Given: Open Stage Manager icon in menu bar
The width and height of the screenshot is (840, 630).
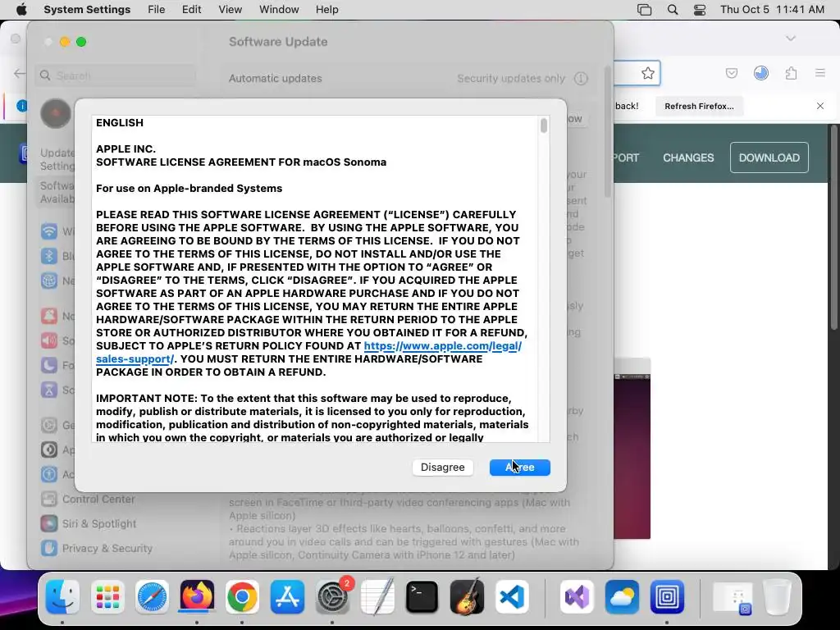Looking at the screenshot, I should pyautogui.click(x=645, y=10).
